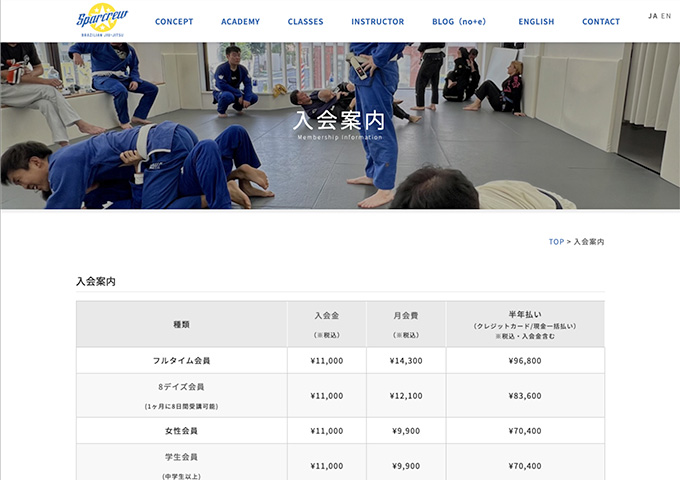Click the 入会案内 section heading
The width and height of the screenshot is (680, 480).
[x=96, y=281]
